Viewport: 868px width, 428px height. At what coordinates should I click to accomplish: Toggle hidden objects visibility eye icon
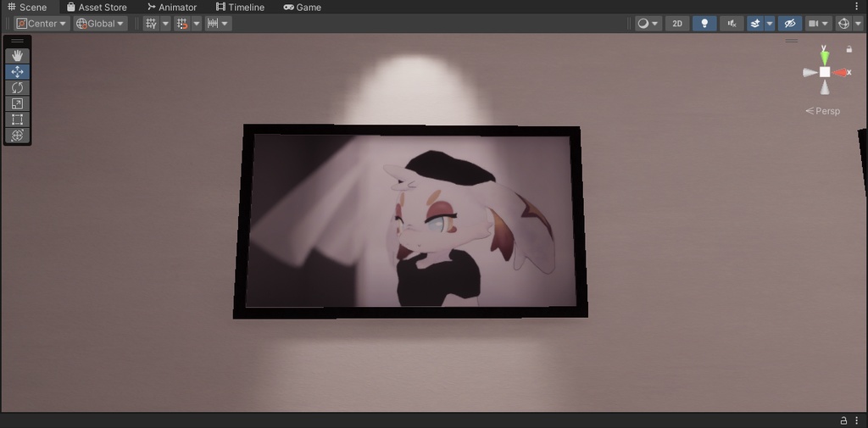790,23
